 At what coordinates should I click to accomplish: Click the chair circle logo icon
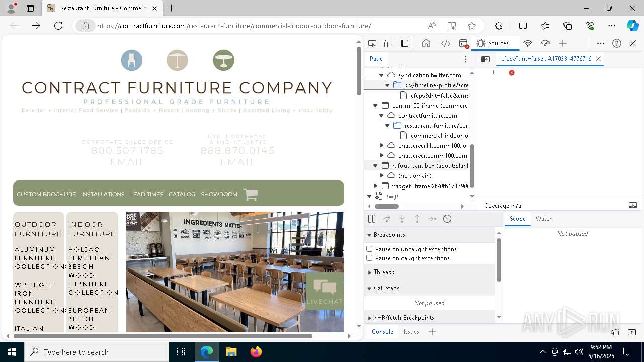pyautogui.click(x=132, y=60)
